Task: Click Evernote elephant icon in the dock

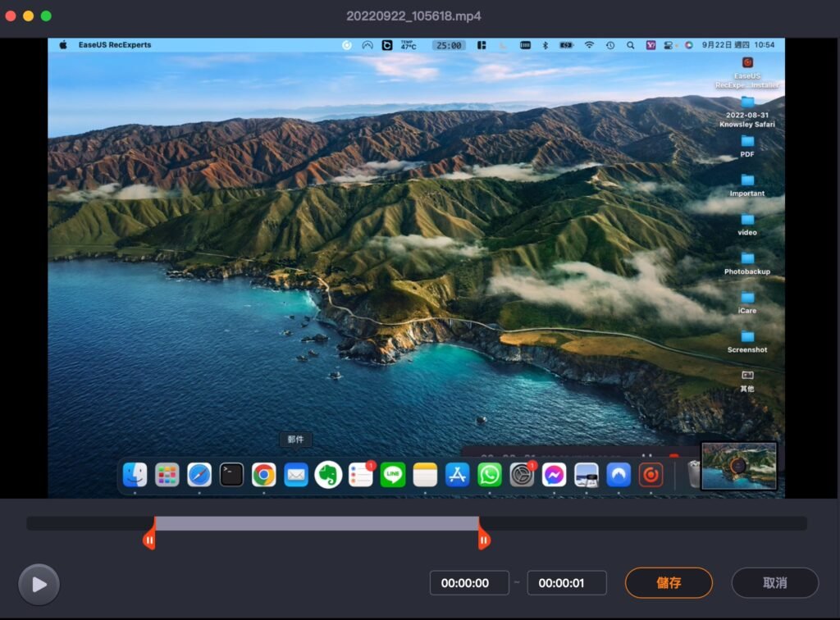Action: (x=328, y=474)
